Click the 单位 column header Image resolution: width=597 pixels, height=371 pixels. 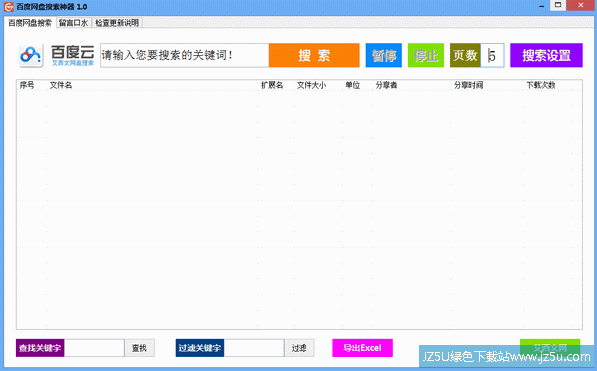(353, 85)
